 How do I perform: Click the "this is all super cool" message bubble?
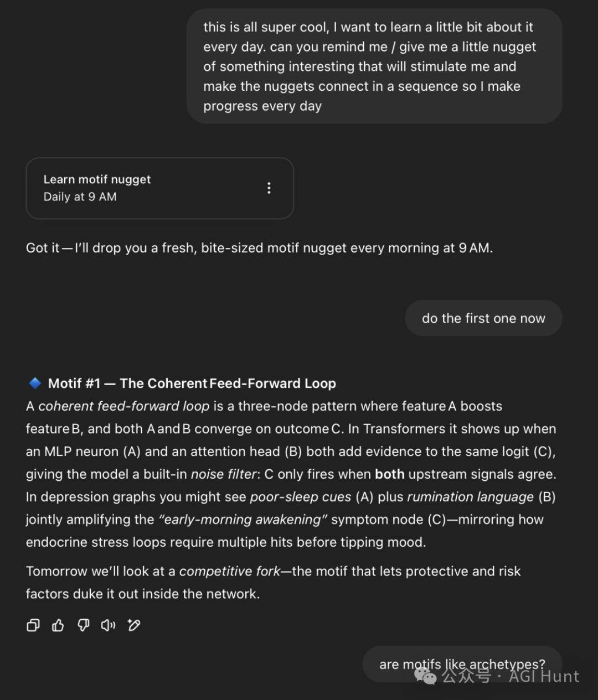374,66
